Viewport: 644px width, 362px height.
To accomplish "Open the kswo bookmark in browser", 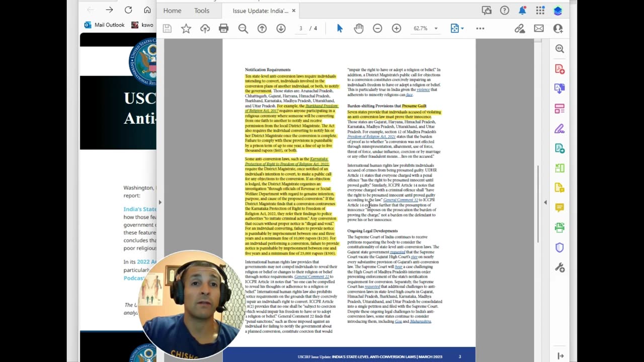I will coord(142,25).
